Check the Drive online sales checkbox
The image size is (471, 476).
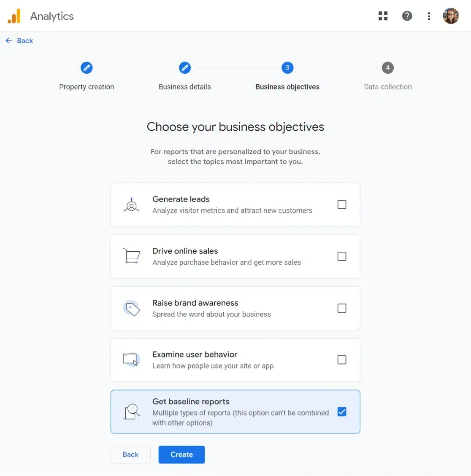(342, 256)
